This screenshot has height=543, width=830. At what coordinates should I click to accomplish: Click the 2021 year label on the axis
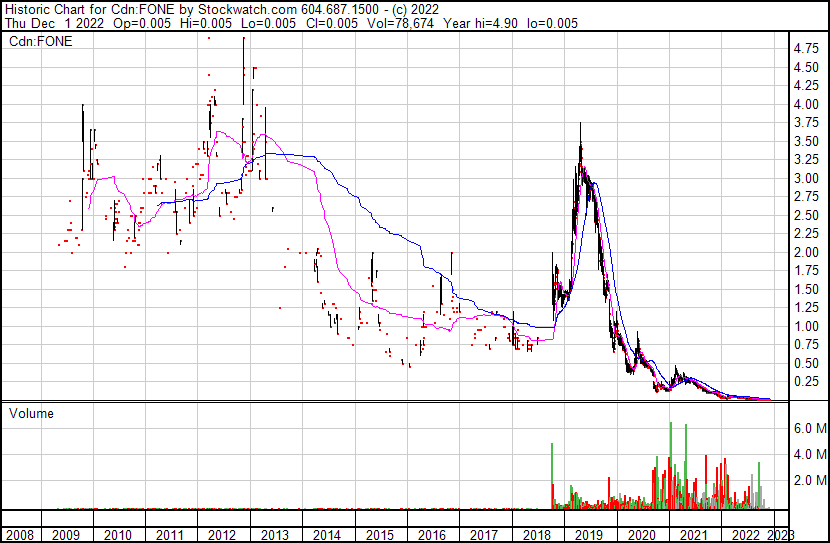pyautogui.click(x=692, y=535)
